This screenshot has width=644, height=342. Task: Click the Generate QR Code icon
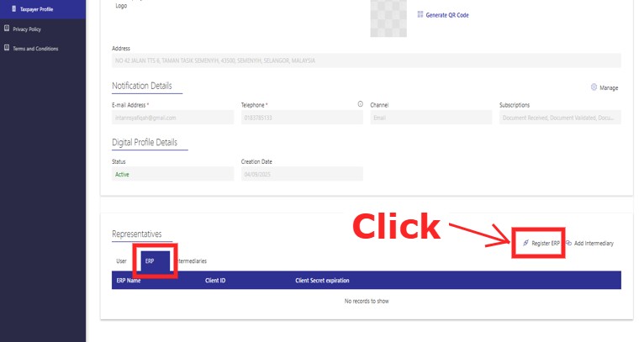coord(420,15)
